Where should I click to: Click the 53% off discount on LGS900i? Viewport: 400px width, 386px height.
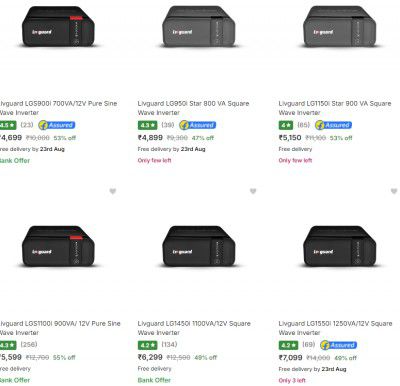tap(65, 138)
